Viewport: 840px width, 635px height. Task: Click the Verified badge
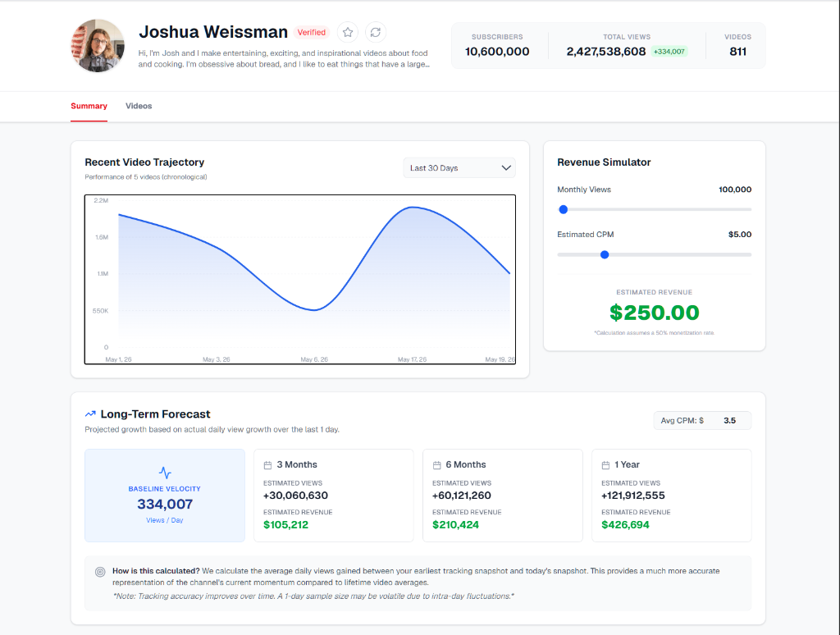(311, 32)
